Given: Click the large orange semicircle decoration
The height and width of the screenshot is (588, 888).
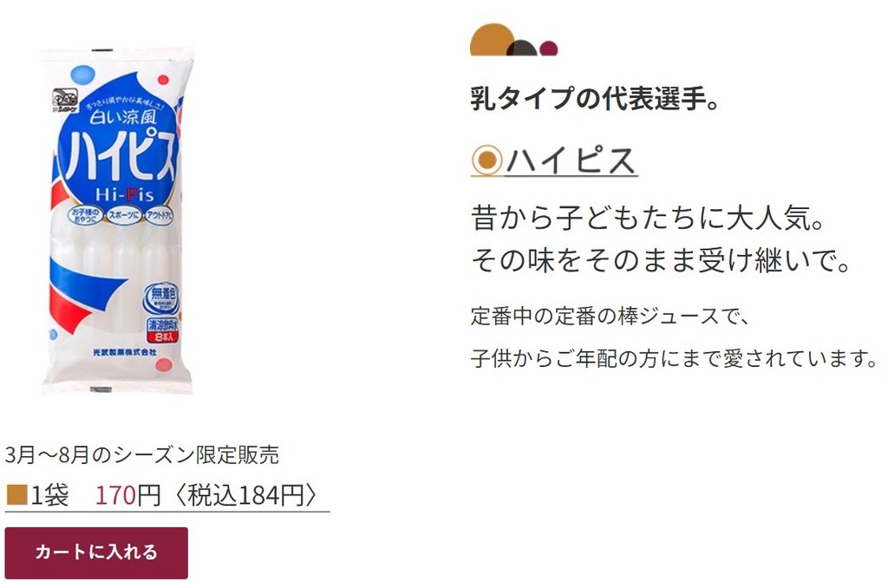Looking at the screenshot, I should pyautogui.click(x=493, y=40).
